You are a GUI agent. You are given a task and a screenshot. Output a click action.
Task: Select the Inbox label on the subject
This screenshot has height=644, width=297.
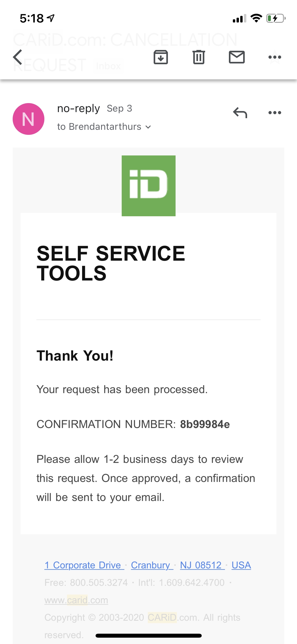[x=109, y=66]
